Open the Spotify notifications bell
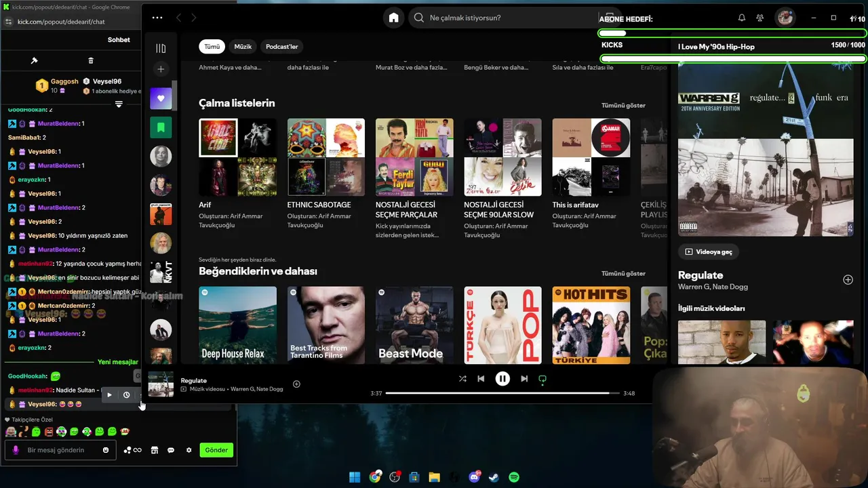The width and height of the screenshot is (868, 488). (742, 18)
